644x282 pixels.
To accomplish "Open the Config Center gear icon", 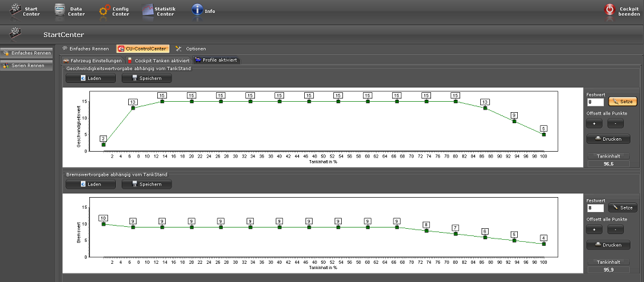I will [104, 10].
